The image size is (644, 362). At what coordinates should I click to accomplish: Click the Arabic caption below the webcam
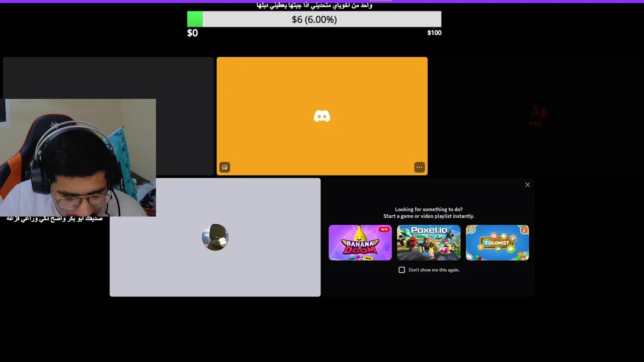pos(54,219)
